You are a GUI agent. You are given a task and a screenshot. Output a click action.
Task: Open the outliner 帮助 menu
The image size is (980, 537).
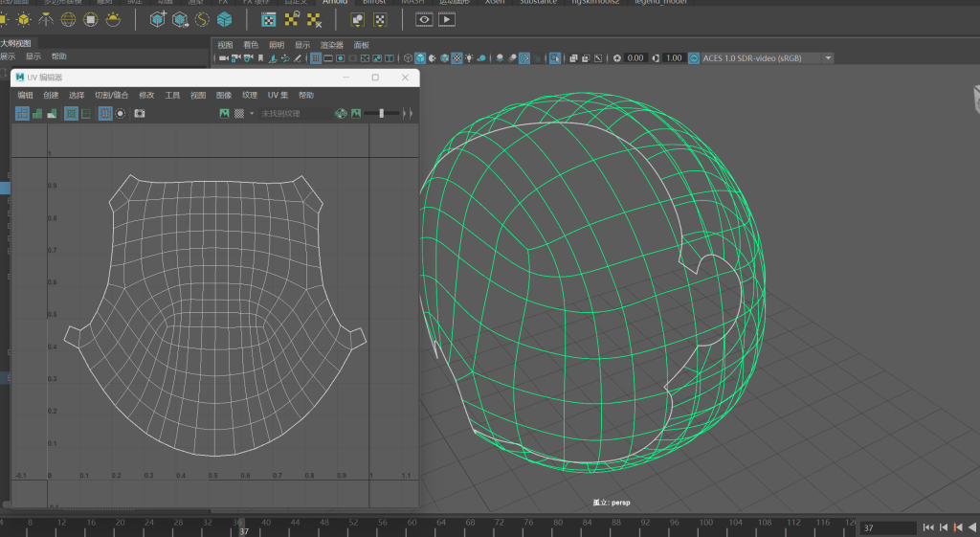[x=58, y=56]
